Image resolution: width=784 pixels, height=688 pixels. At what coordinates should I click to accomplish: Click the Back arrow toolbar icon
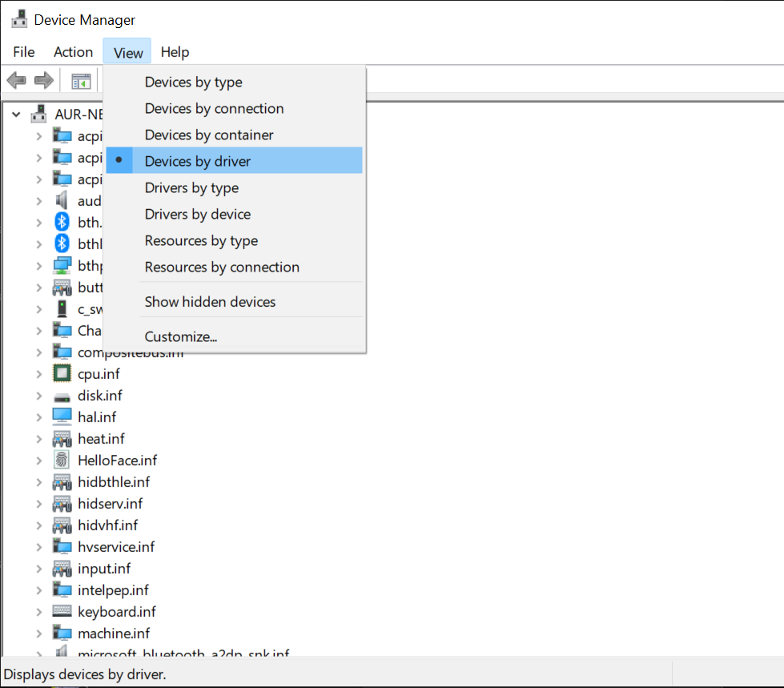pos(16,80)
